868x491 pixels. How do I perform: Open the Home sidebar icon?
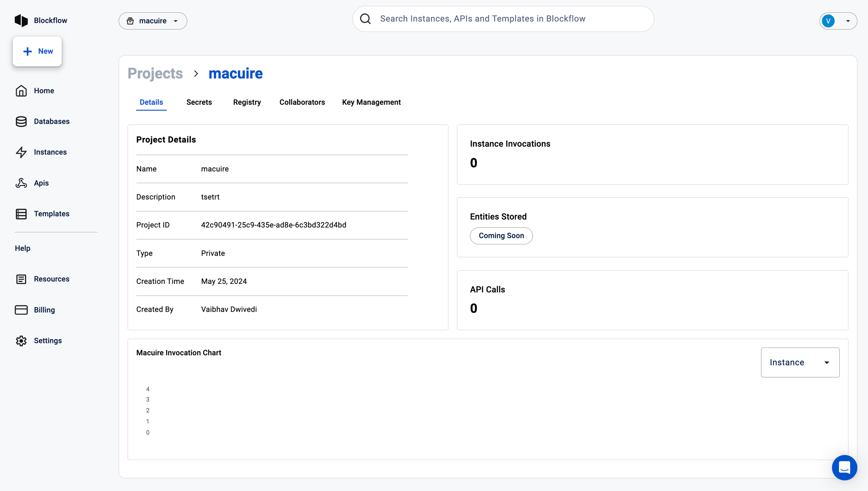click(21, 91)
